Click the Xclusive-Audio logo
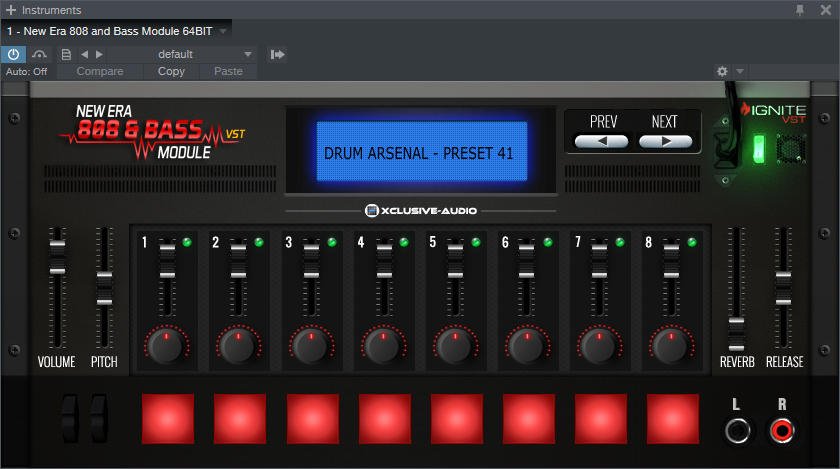840x469 pixels. pyautogui.click(x=421, y=211)
